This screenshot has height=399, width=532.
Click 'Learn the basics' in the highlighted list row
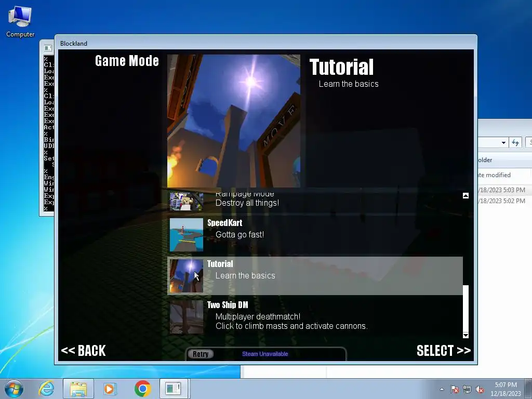tap(245, 275)
